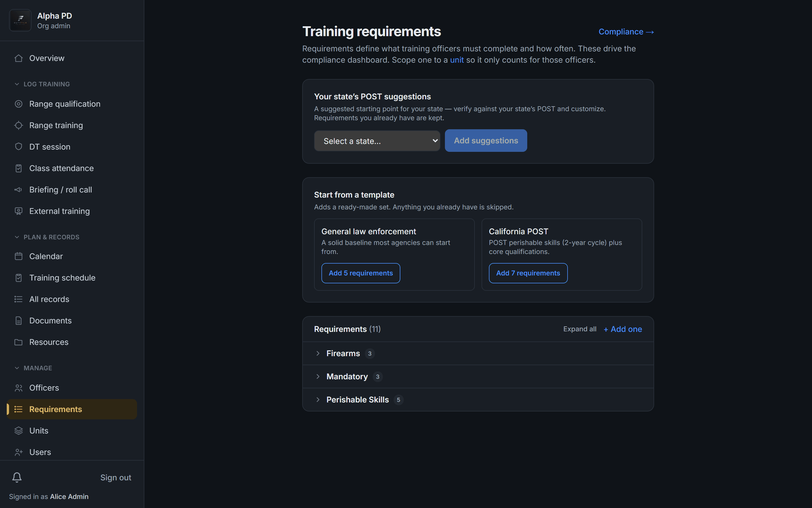Click the Class attendance clipboard icon

18,168
